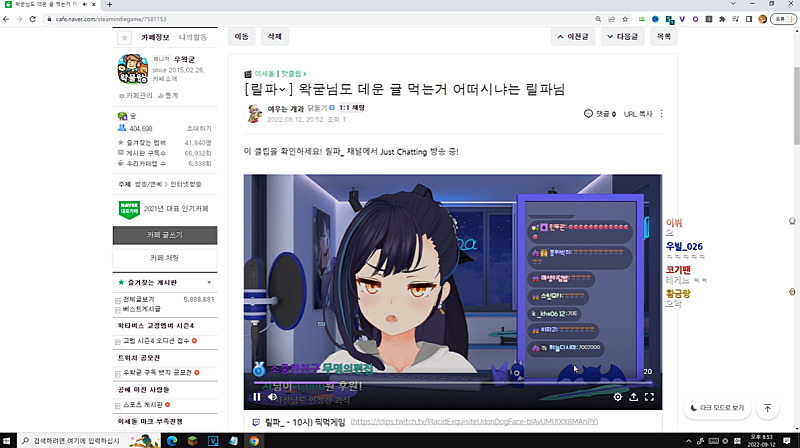
Task: Open a new browser tab
Action: pos(109,5)
